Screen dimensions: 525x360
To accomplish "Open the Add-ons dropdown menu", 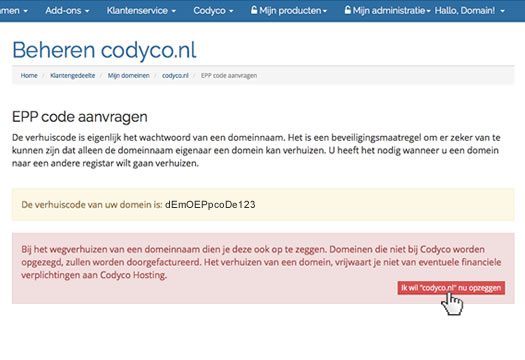I will (x=67, y=11).
